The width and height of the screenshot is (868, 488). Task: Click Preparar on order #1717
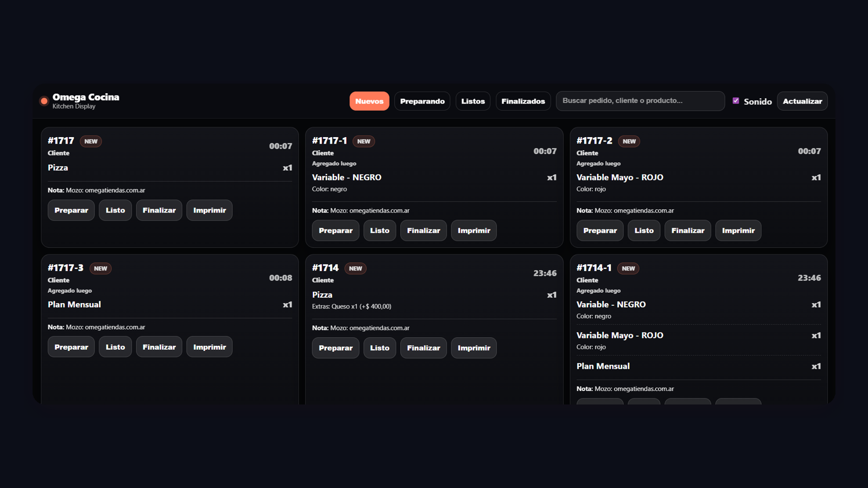[x=71, y=210]
